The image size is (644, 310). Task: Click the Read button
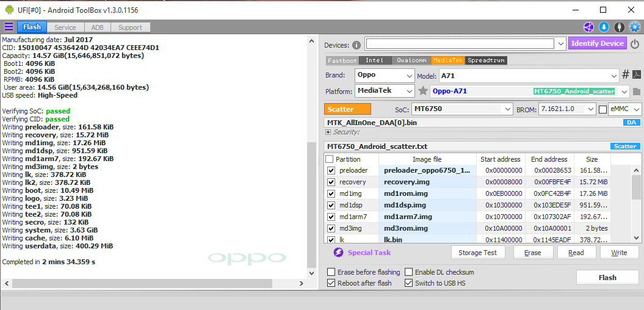click(x=576, y=253)
